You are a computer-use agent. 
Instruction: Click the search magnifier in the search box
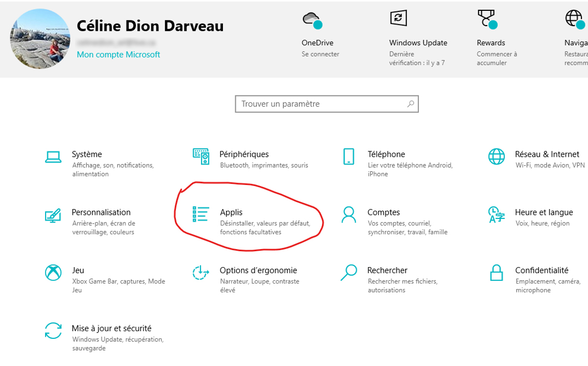click(x=410, y=104)
